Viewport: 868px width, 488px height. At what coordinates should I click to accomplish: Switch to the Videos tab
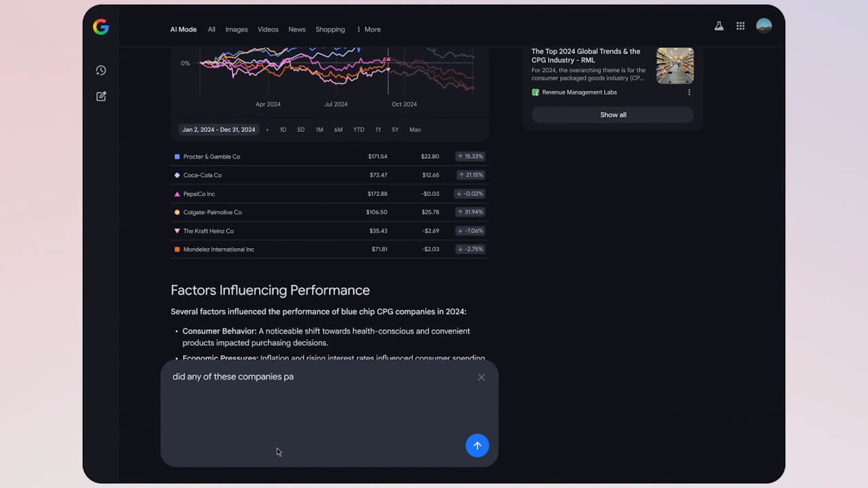pyautogui.click(x=268, y=30)
